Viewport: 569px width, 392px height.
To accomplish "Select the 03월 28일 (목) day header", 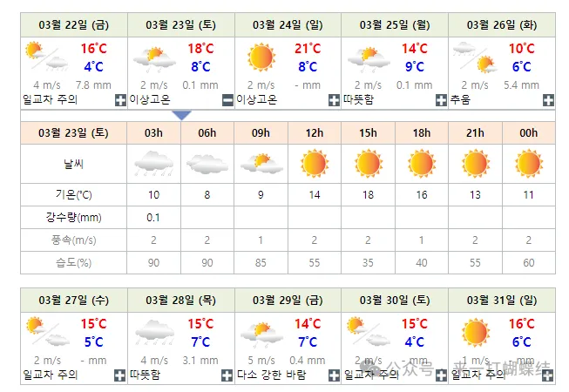I will (180, 300).
